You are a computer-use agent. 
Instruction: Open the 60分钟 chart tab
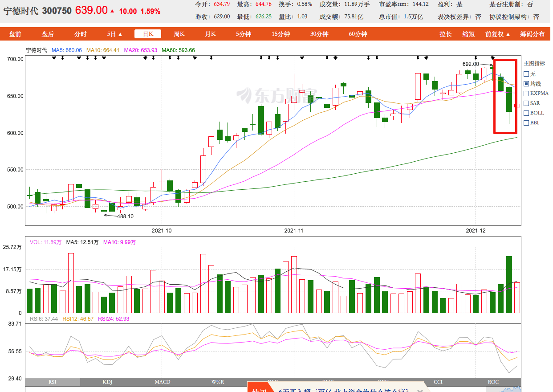tap(358, 34)
